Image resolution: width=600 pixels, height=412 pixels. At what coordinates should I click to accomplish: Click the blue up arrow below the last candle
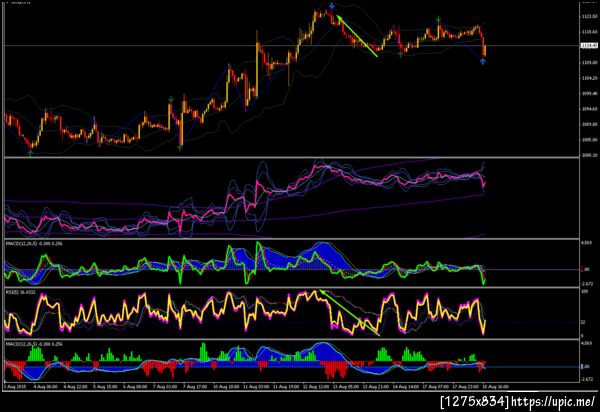pos(483,60)
